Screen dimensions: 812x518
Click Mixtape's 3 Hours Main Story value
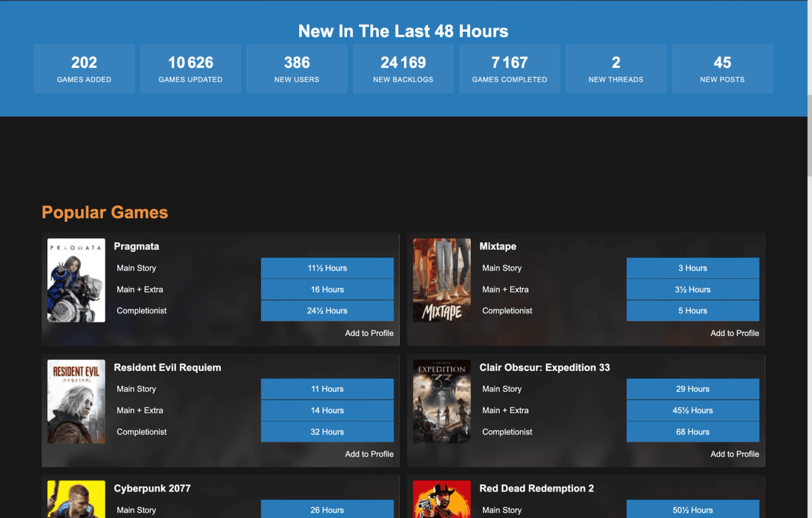coord(693,268)
